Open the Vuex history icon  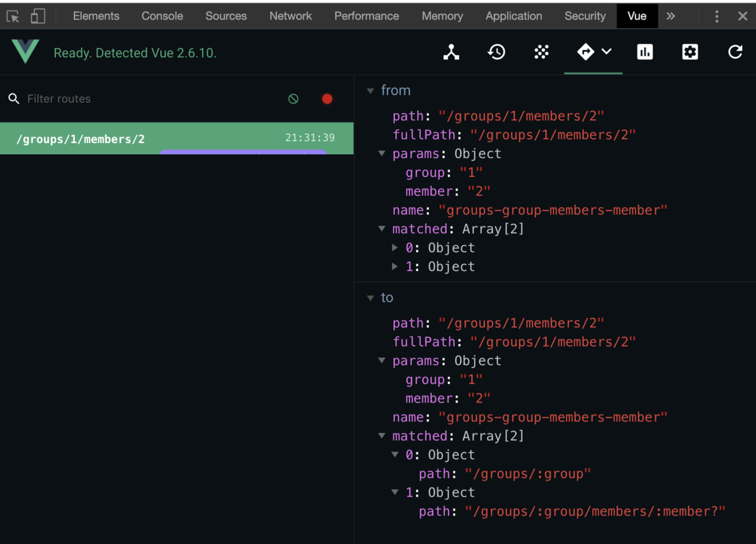point(496,52)
